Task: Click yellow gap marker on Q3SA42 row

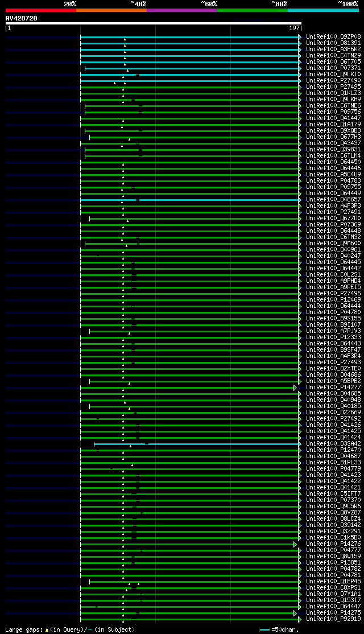Action: (x=130, y=446)
